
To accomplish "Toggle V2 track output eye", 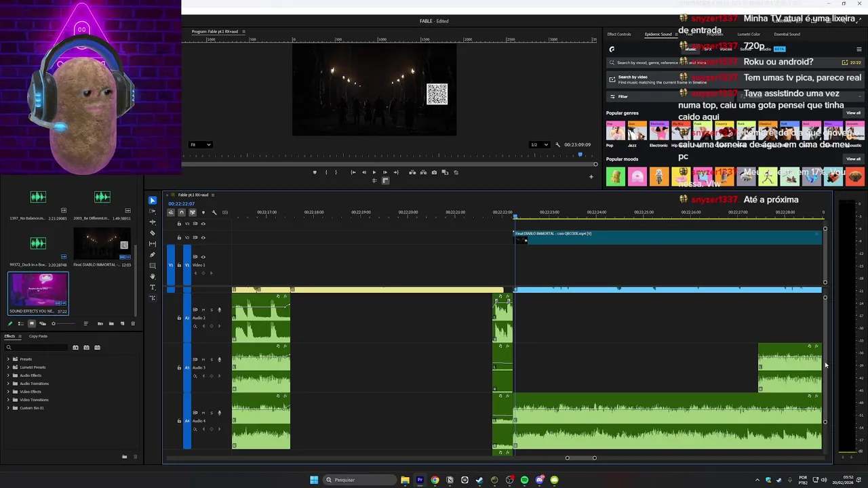I will point(203,237).
